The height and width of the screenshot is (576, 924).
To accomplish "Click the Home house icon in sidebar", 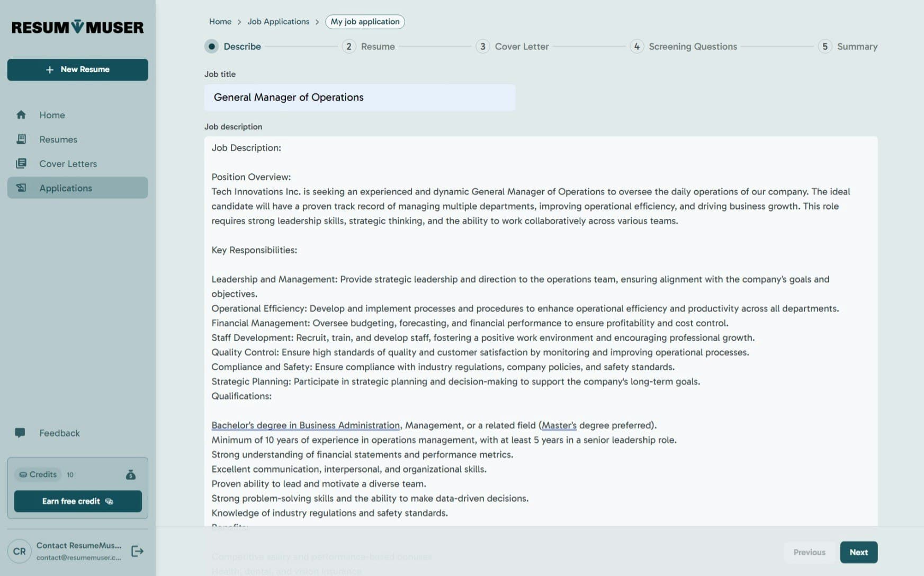I will [21, 115].
